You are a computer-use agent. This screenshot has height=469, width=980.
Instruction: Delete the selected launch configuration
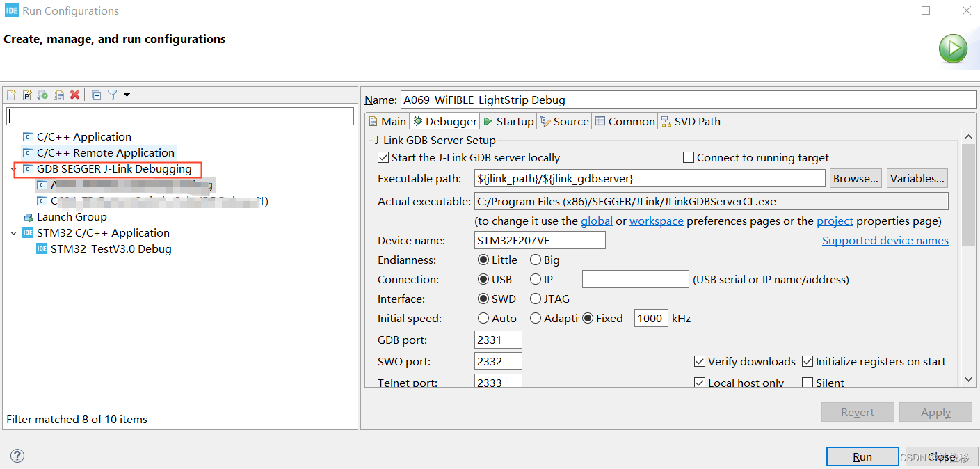tap(75, 95)
